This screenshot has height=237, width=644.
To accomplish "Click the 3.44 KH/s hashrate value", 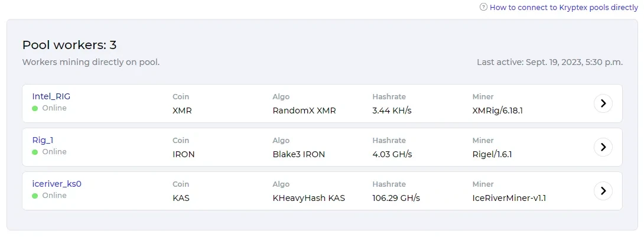I will pyautogui.click(x=392, y=111).
